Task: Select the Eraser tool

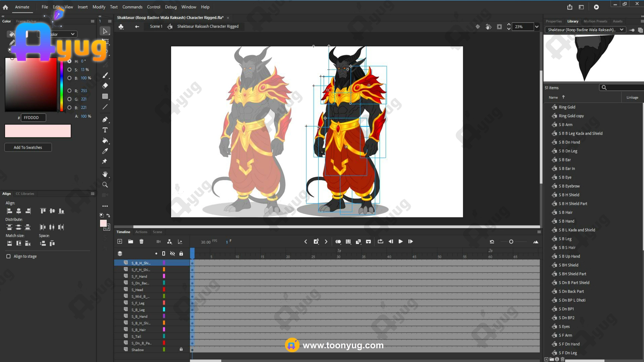Action: point(105,86)
